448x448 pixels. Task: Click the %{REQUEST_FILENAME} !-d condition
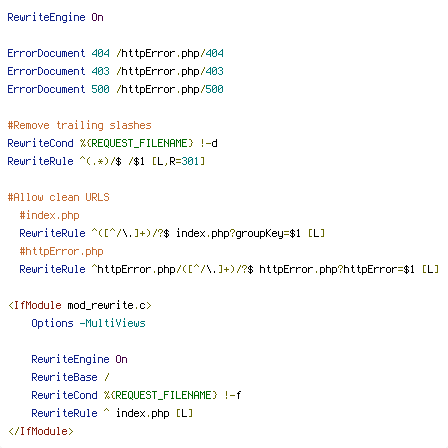(x=149, y=143)
